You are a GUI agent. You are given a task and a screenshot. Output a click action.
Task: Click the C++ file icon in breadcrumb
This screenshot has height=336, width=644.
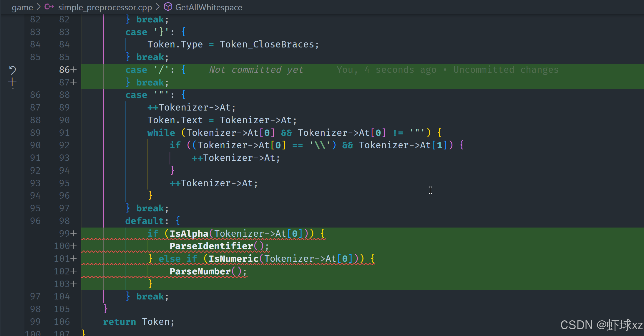49,7
